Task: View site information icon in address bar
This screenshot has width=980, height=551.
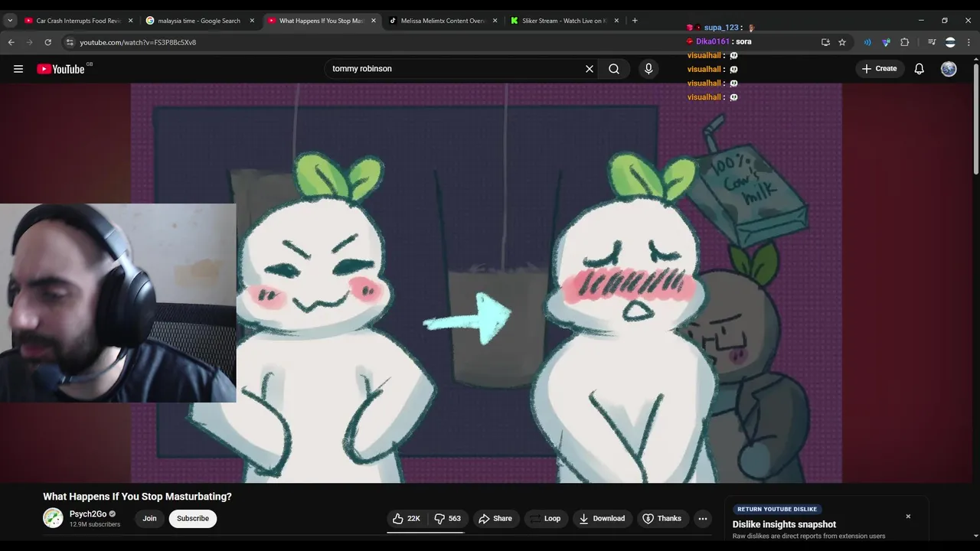Action: 70,42
